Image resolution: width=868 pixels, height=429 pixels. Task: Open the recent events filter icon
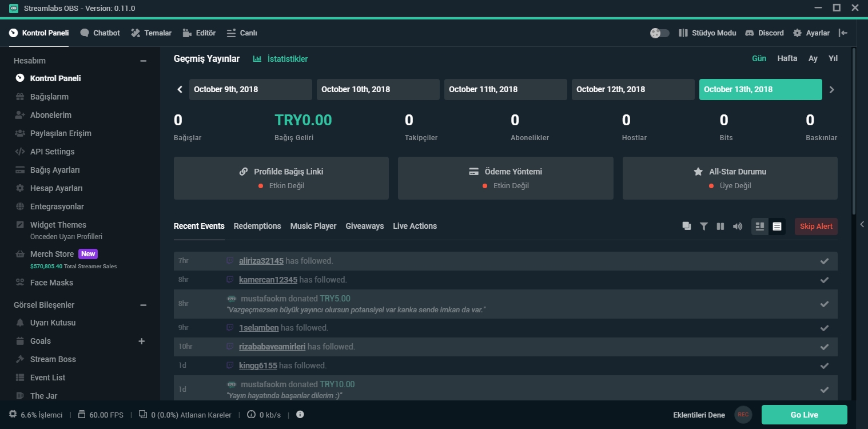click(703, 227)
